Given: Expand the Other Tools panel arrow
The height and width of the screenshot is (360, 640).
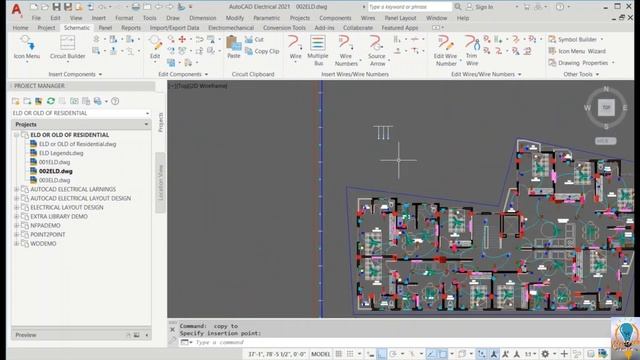Looking at the screenshot, I should (597, 75).
